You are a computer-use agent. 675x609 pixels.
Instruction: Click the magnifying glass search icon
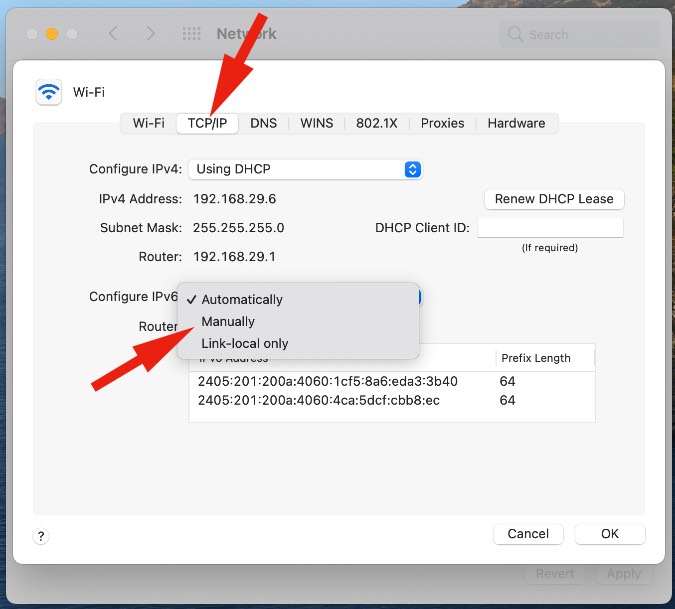coord(516,34)
